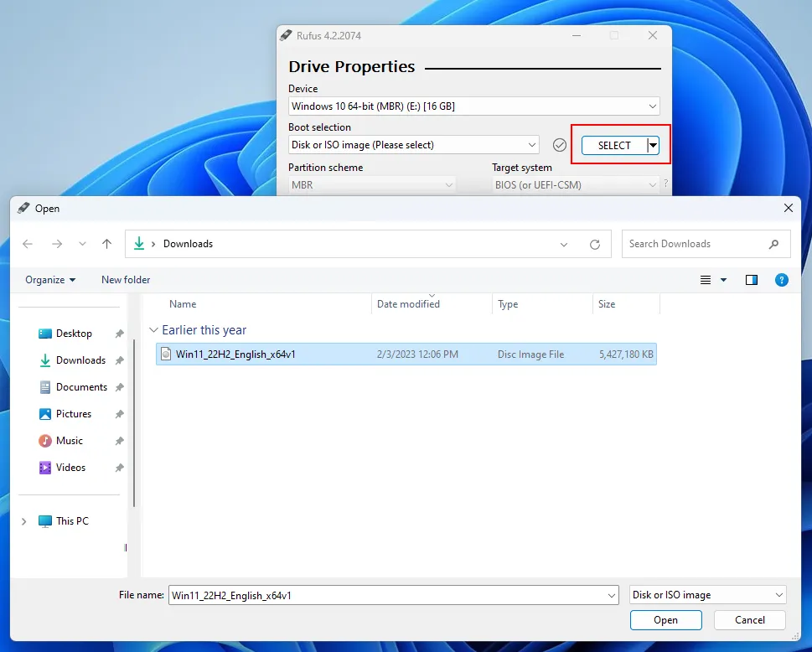Toggle the preview pane
Image resolution: width=812 pixels, height=652 pixels.
click(x=752, y=280)
